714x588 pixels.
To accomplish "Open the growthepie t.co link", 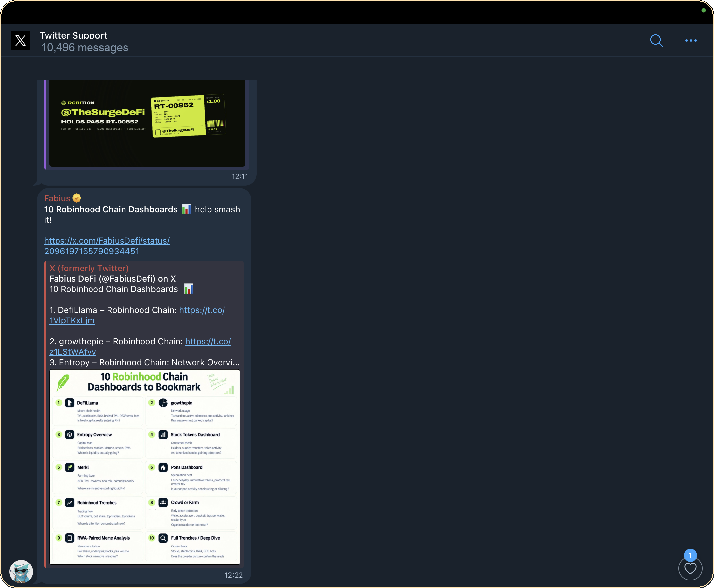I will [140, 347].
